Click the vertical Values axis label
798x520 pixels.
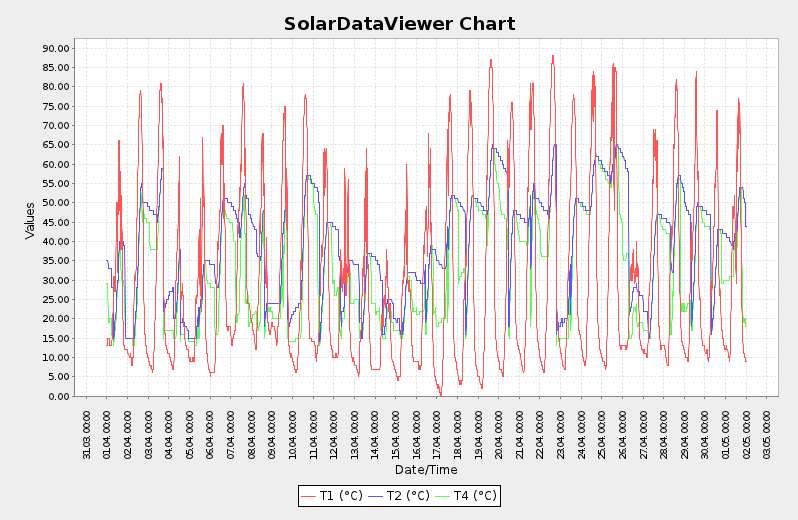pyautogui.click(x=30, y=220)
